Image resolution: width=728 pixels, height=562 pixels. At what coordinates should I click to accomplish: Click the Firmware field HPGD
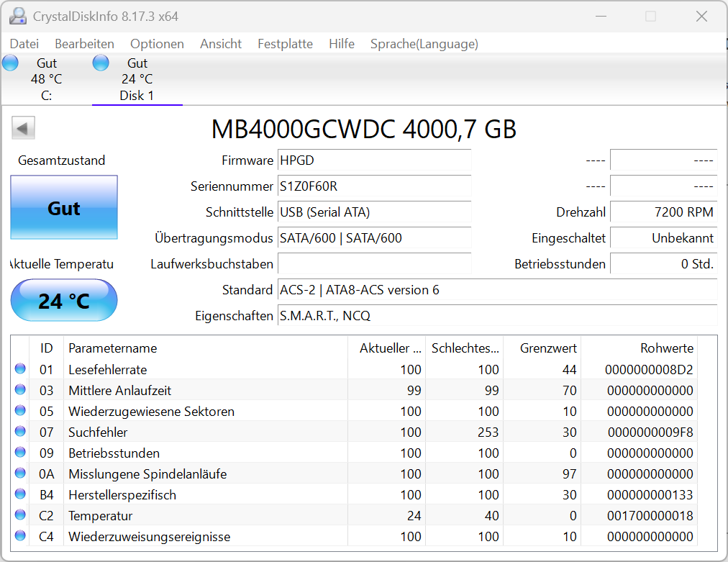pyautogui.click(x=374, y=160)
